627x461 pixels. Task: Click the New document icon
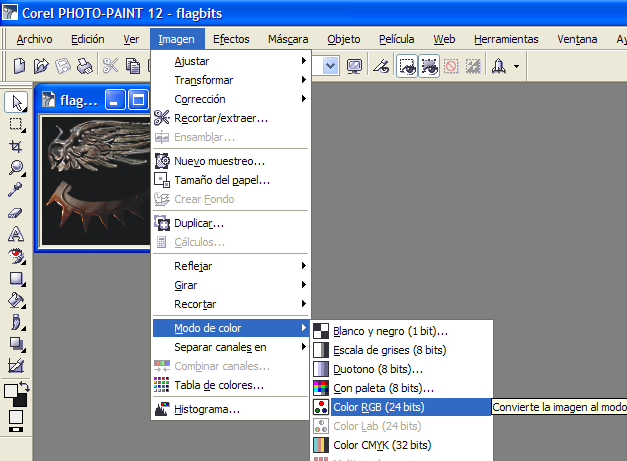point(19,66)
